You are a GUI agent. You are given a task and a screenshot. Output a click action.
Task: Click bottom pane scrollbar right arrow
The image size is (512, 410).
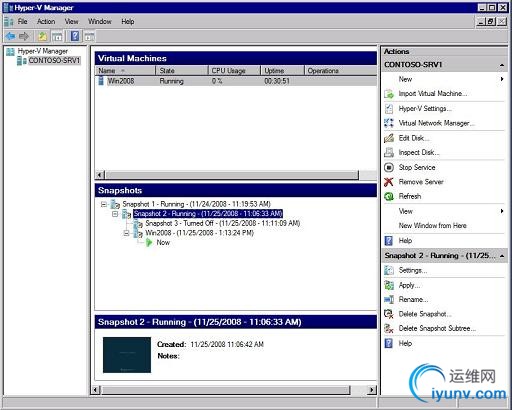tap(372, 390)
